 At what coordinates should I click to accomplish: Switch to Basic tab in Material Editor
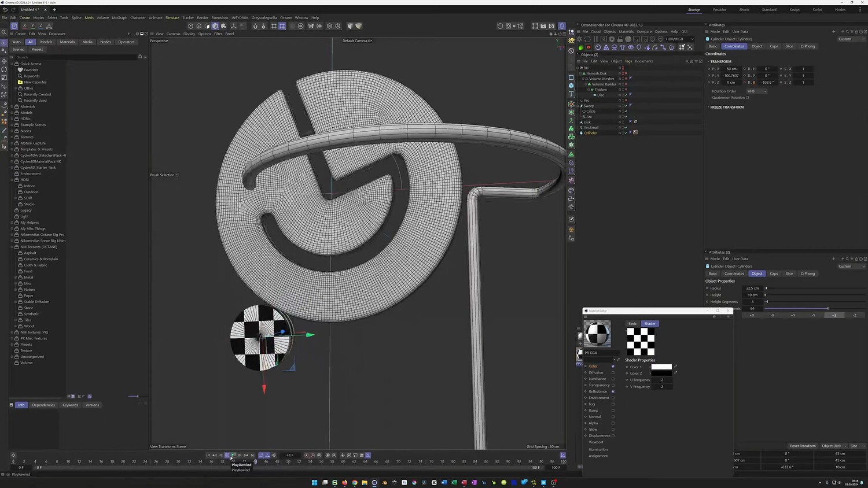(632, 324)
